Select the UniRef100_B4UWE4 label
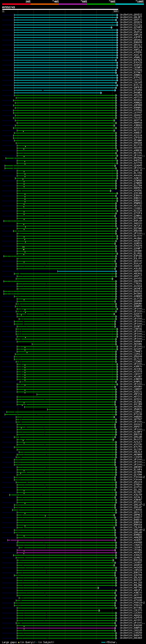146x644 pixels. [x=131, y=93]
